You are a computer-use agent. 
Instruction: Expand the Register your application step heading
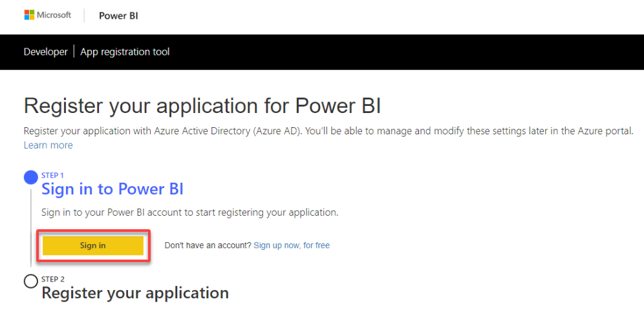pos(135,293)
